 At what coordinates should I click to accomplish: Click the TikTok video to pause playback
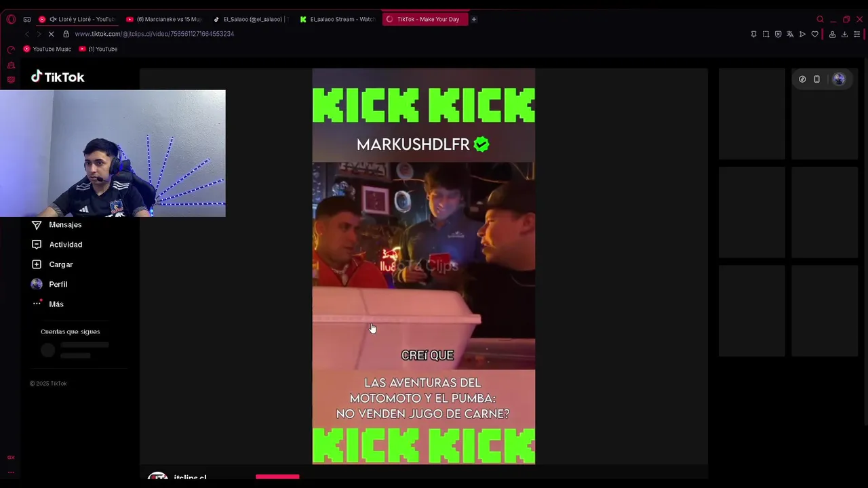point(424,266)
